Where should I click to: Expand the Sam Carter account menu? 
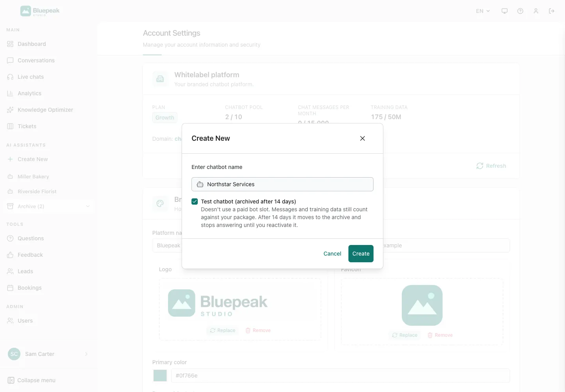49,354
